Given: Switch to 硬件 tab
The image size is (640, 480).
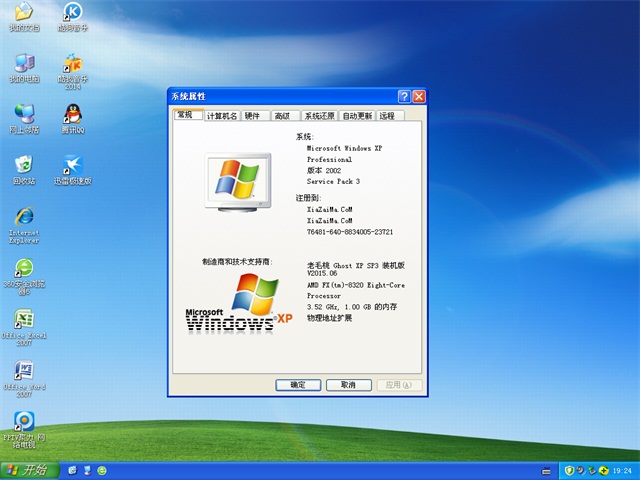Looking at the screenshot, I should (252, 116).
